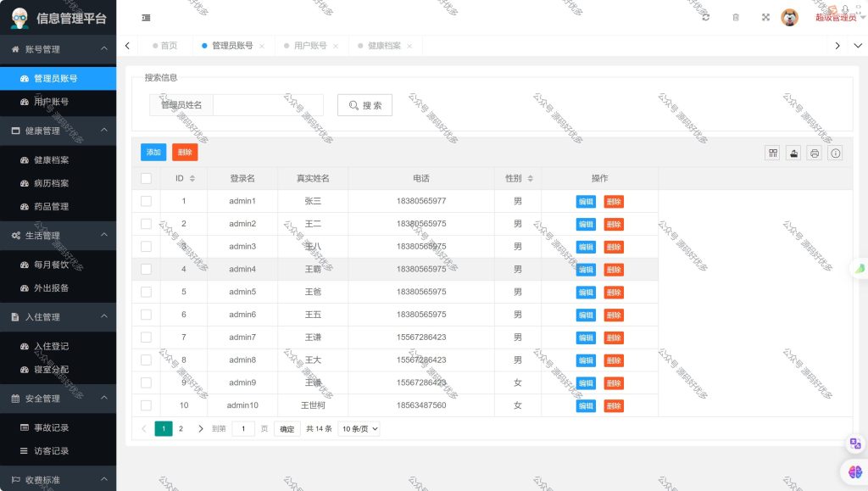Select the header select-all checkbox
The height and width of the screenshot is (491, 868).
[x=146, y=178]
